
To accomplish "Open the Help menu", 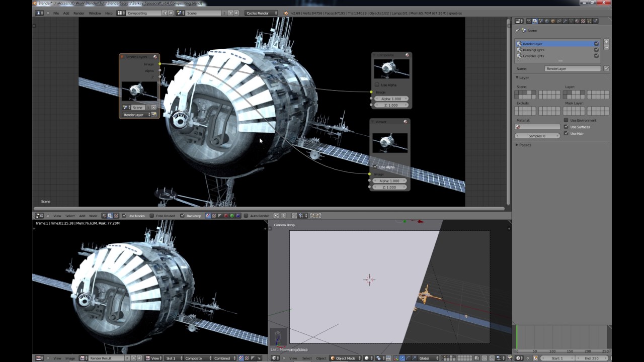I will click(x=109, y=13).
